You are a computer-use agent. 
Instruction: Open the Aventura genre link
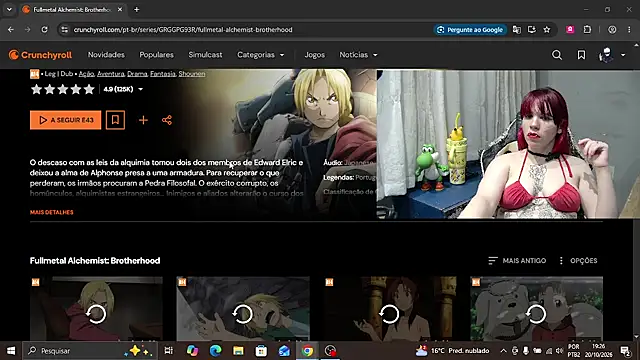point(111,74)
